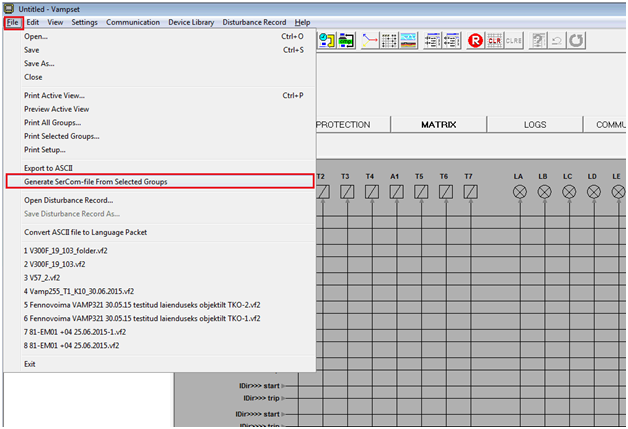628x429 pixels.
Task: Click the clock time-sync toolbar icon
Action: click(x=327, y=40)
